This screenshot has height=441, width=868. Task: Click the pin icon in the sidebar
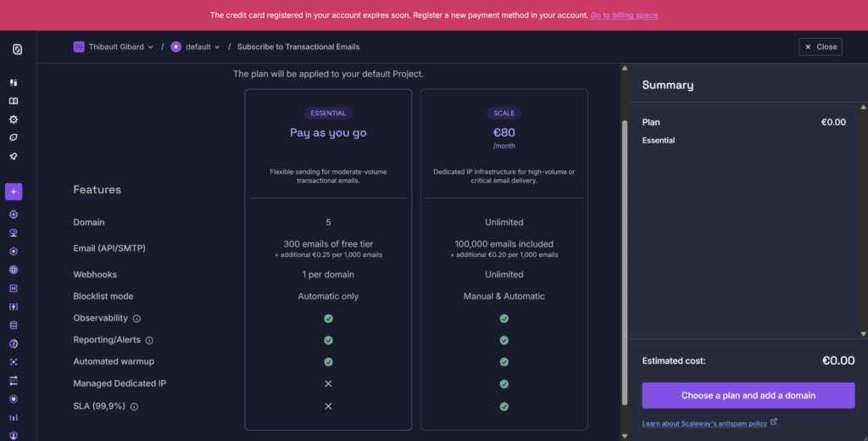tap(14, 156)
